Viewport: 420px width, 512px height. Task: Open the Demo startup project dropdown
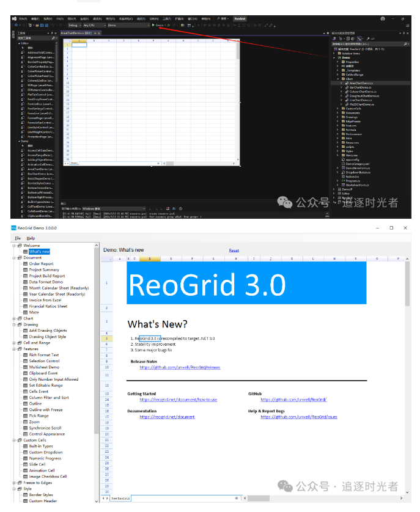click(129, 25)
